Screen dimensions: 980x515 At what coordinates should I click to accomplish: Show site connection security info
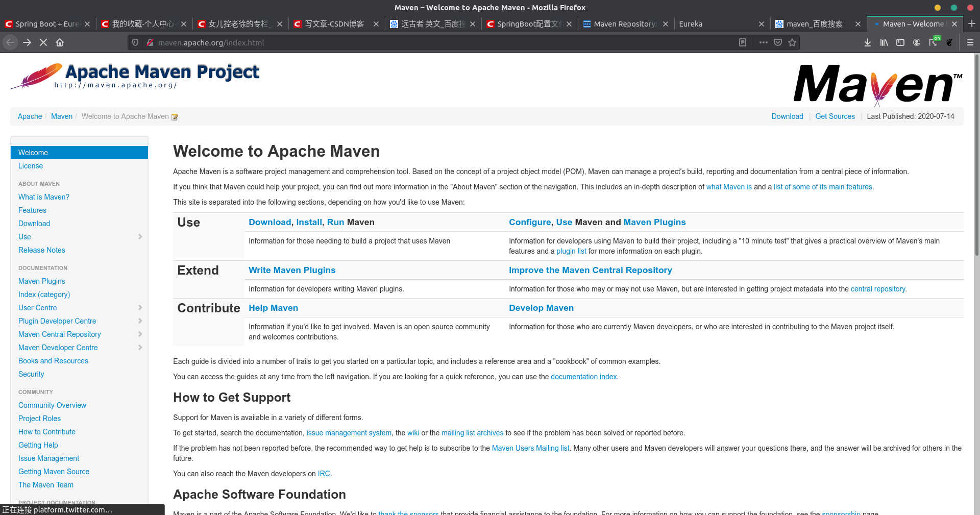(x=150, y=42)
